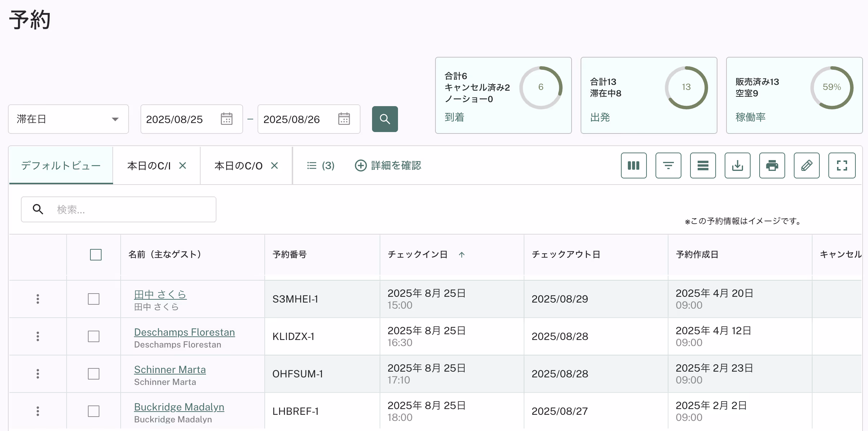The image size is (868, 431).
Task: Switch to 本日のC/I tab
Action: [x=149, y=165]
